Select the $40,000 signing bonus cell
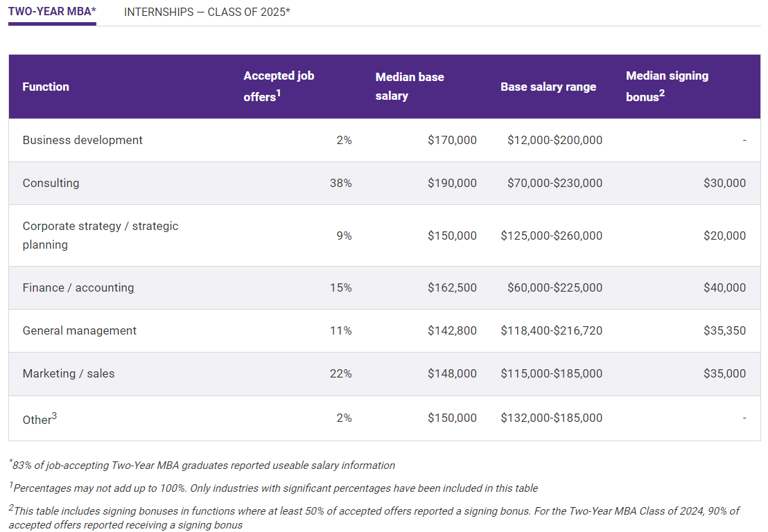Screen dimensions: 768x532 [724, 287]
